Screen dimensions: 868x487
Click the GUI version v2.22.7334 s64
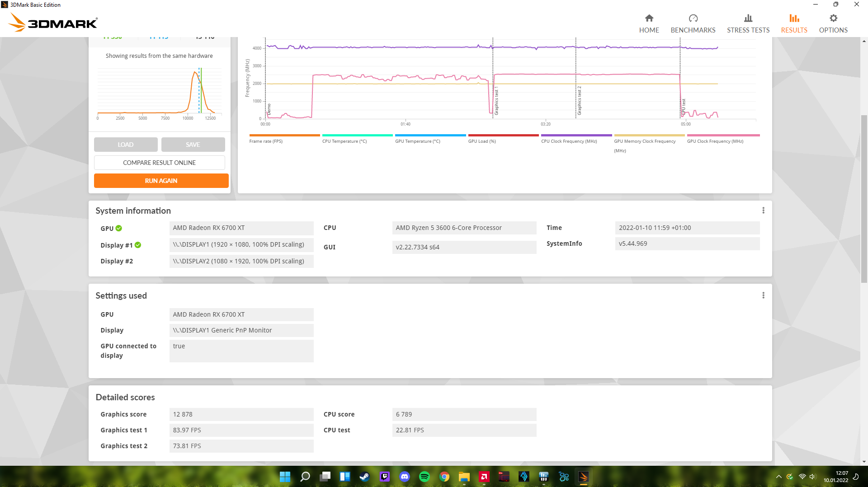(x=464, y=247)
